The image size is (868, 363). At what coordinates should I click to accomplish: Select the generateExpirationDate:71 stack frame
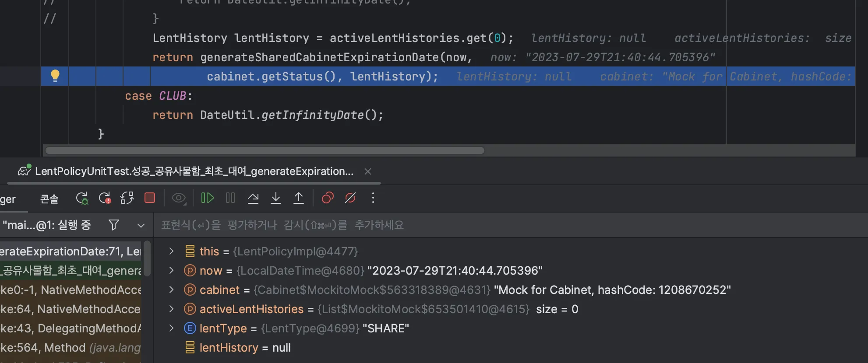click(x=71, y=251)
